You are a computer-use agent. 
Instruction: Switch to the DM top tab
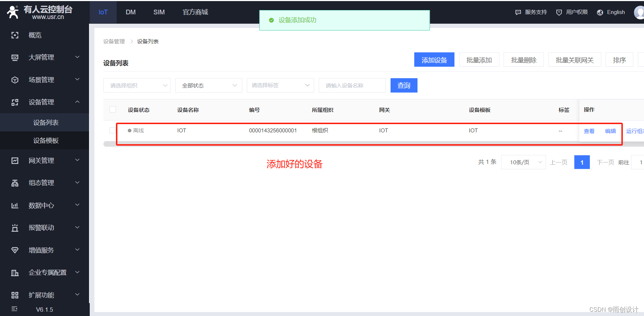click(131, 12)
